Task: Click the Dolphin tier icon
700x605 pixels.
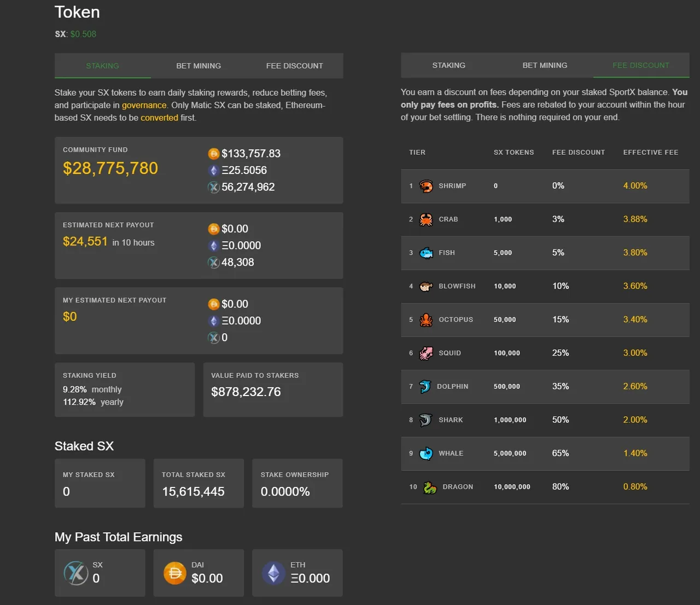Action: pos(425,387)
